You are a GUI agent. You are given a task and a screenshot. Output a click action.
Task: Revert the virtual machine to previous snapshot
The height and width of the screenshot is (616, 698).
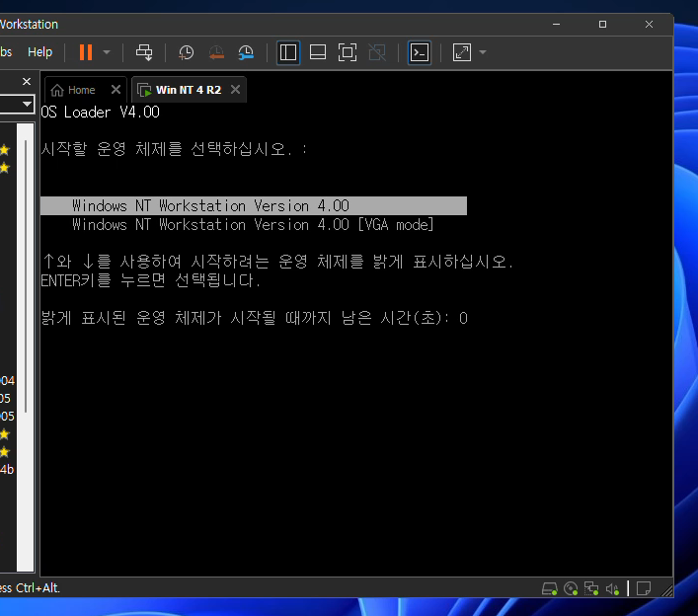pyautogui.click(x=216, y=52)
